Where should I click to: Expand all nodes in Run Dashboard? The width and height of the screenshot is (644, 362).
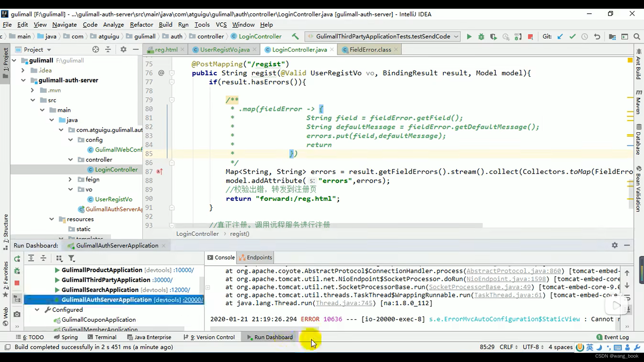pos(31,258)
